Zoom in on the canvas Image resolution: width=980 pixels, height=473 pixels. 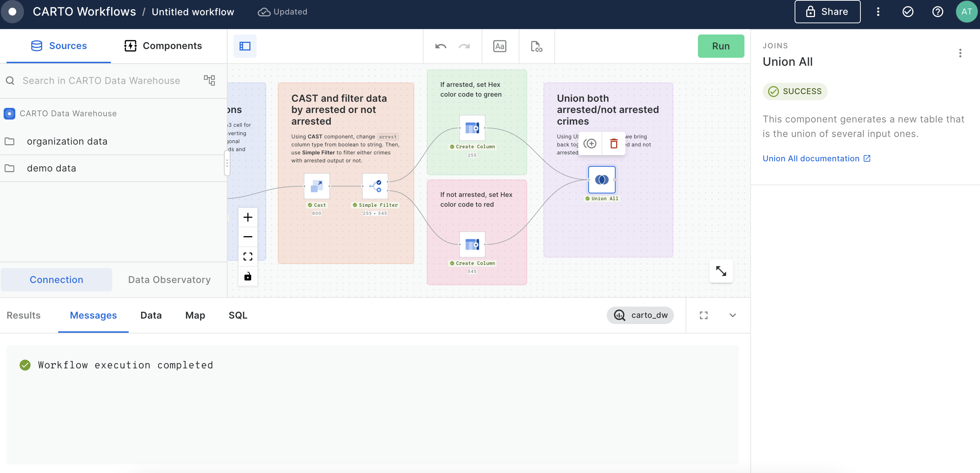pyautogui.click(x=248, y=217)
